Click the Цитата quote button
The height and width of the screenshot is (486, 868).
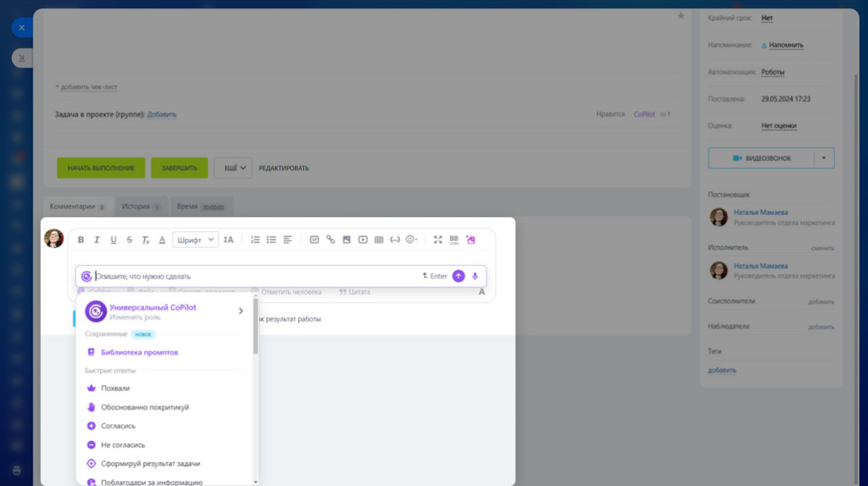click(355, 292)
